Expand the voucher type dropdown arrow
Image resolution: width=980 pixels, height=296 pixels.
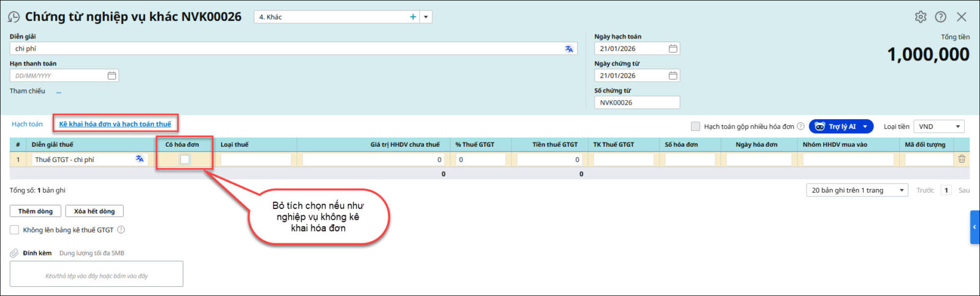pyautogui.click(x=426, y=17)
